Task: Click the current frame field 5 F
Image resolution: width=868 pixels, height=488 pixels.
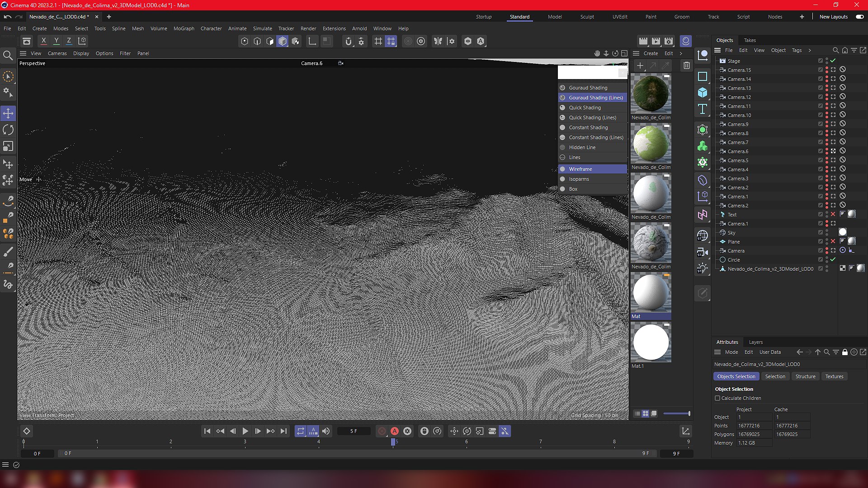Action: click(x=354, y=431)
